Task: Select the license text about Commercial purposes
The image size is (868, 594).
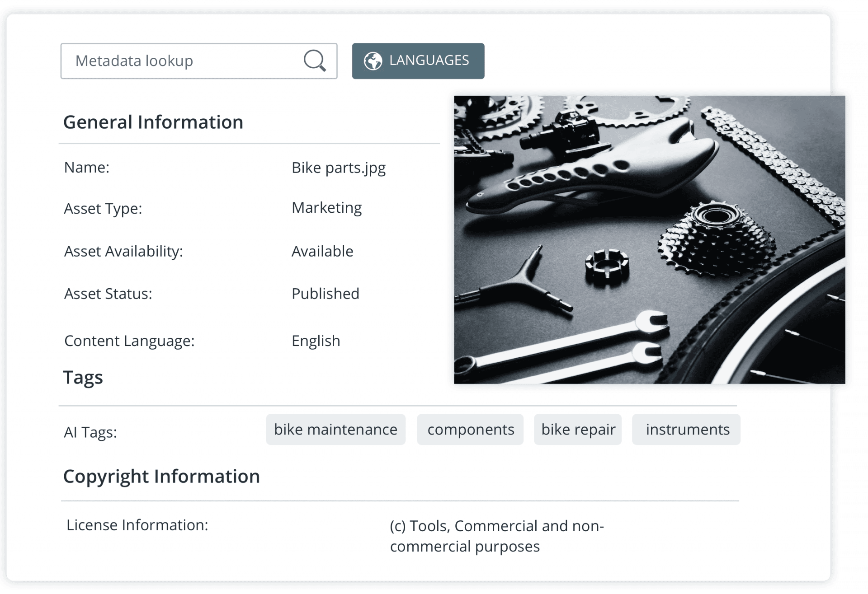Action: pos(497,536)
